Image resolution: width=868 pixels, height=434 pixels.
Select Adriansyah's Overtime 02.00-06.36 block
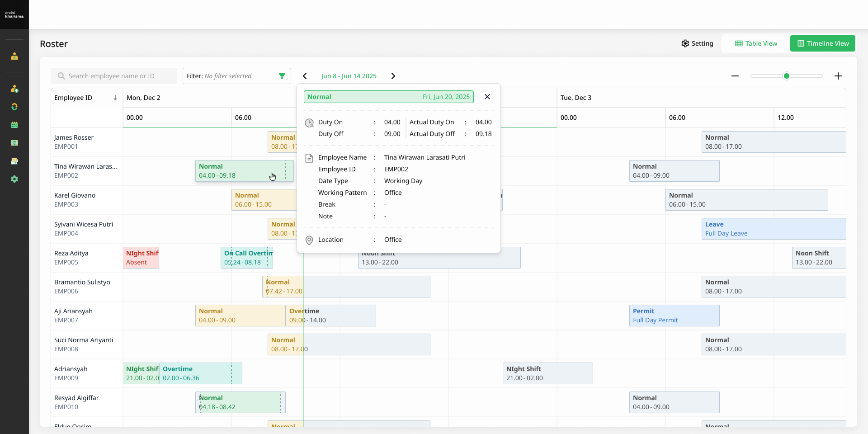point(201,373)
